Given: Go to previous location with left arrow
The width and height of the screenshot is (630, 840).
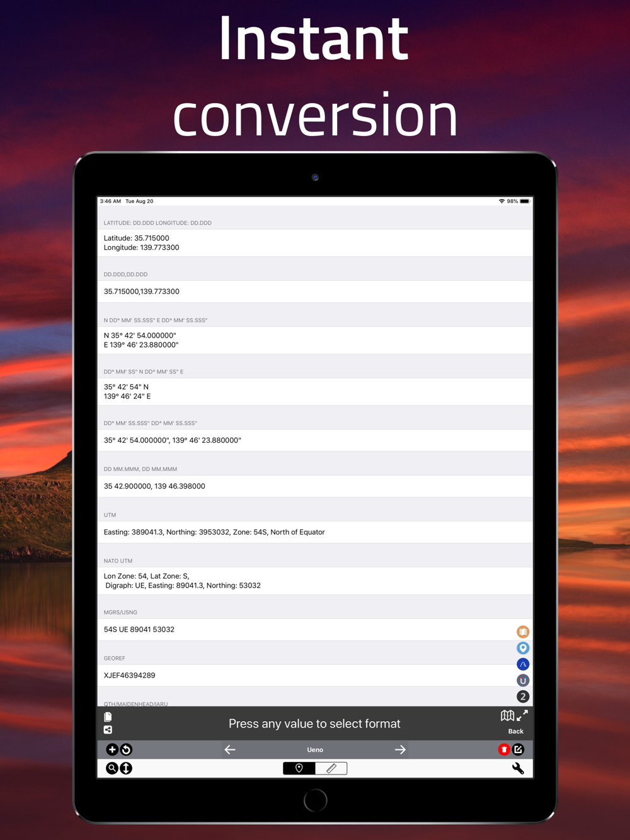Looking at the screenshot, I should click(230, 749).
